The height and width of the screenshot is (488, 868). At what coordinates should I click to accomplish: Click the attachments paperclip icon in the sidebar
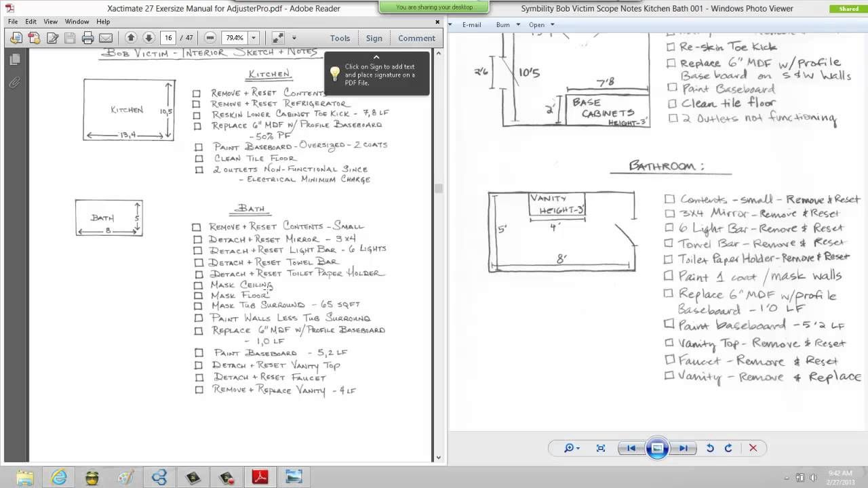14,83
